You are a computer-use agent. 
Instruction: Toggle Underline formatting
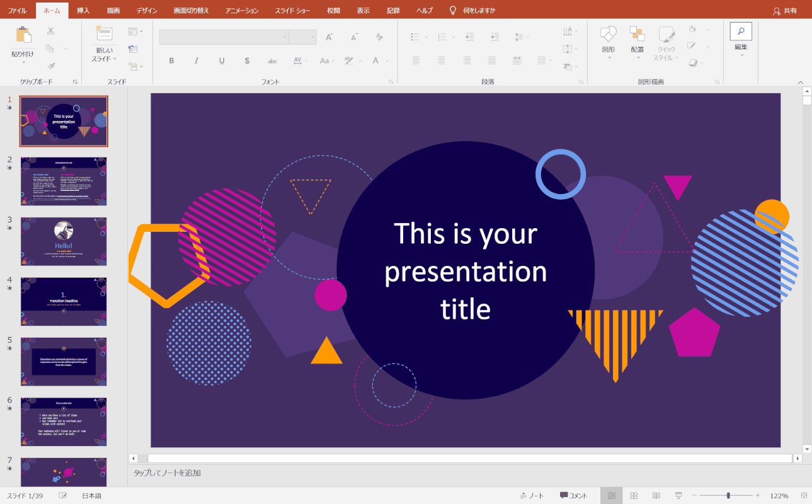tap(222, 60)
